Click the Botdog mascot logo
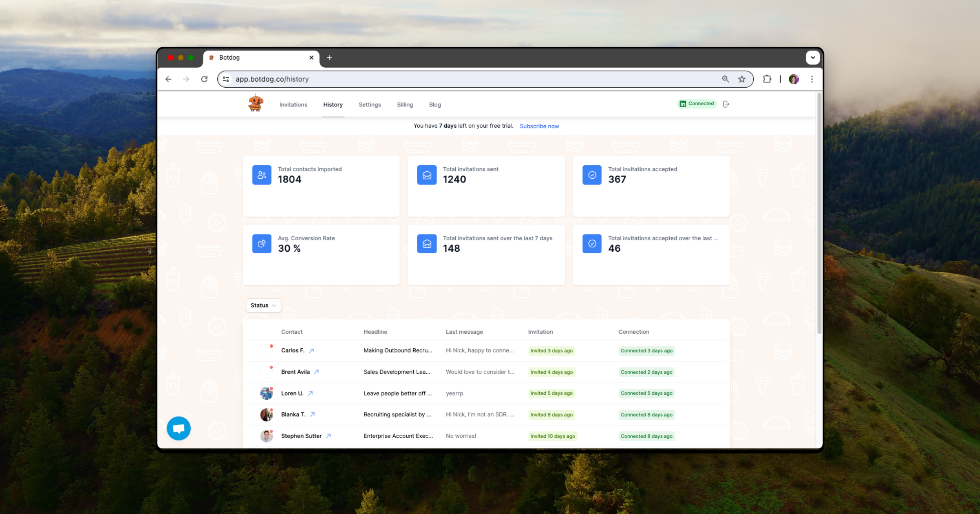980x514 pixels. point(256,103)
